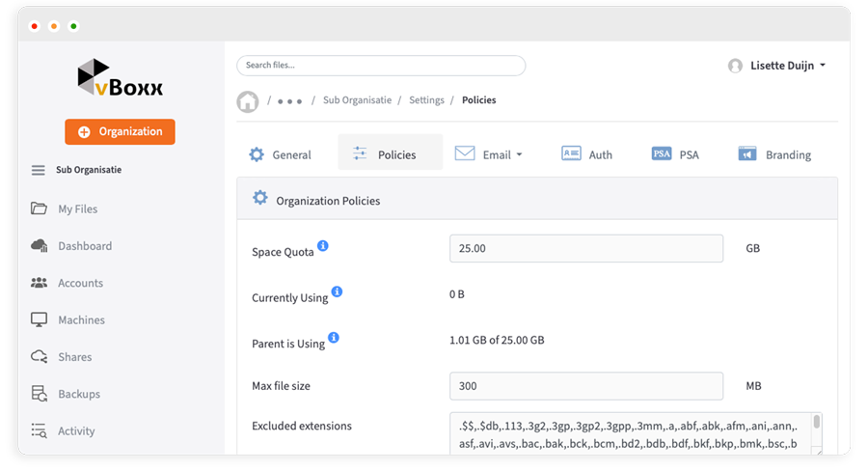The image size is (868, 471).
Task: Open the Lisette Duijn user dropdown
Action: click(777, 66)
